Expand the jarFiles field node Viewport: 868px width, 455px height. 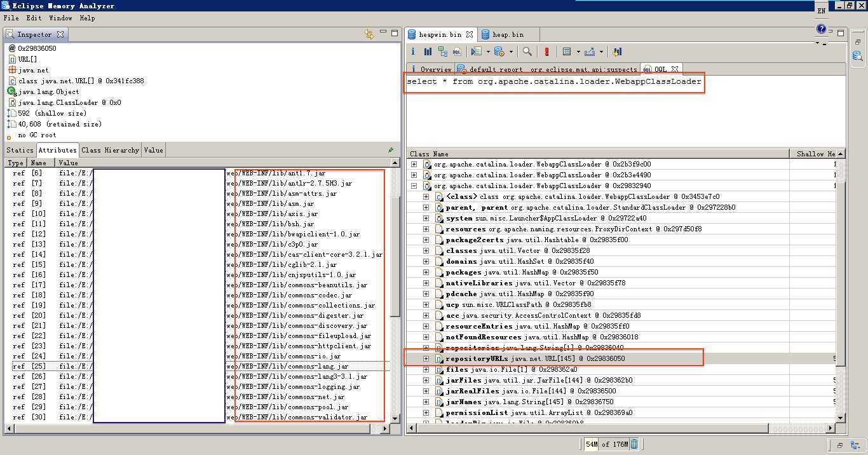(x=426, y=380)
